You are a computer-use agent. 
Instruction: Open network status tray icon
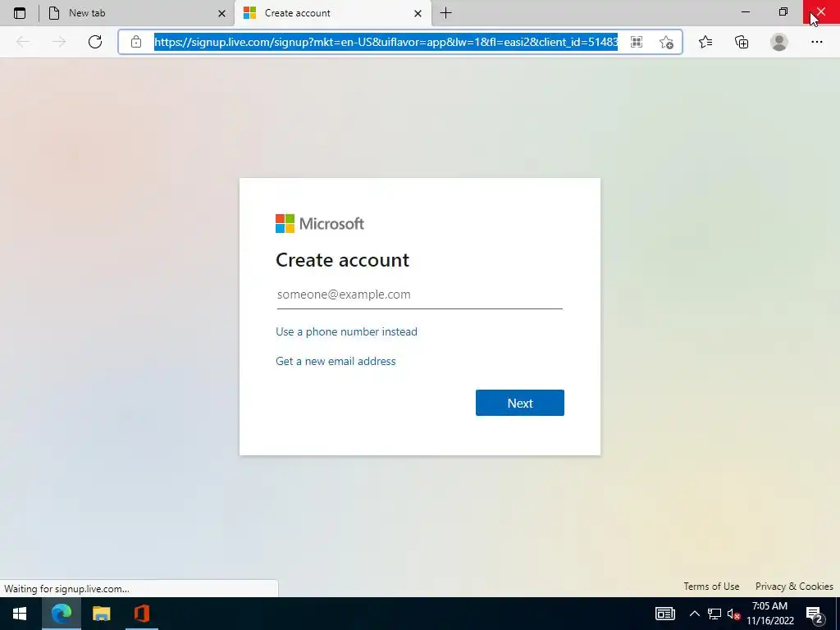[714, 614]
